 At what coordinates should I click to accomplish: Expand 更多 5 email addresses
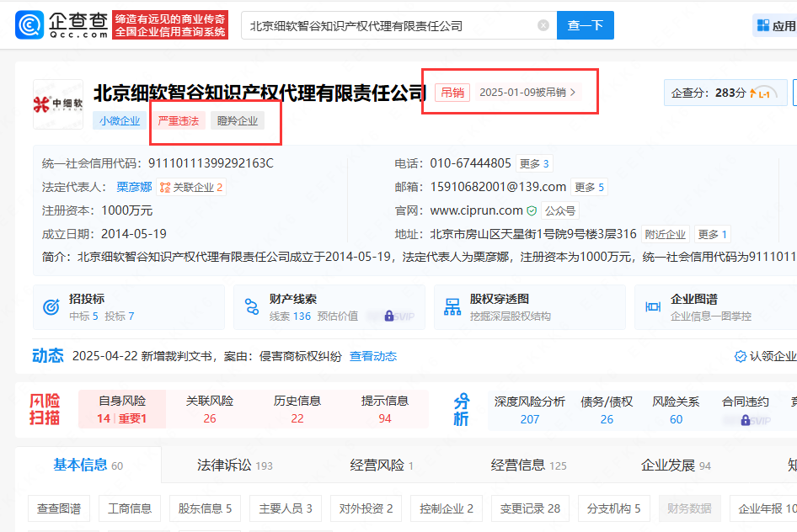[589, 187]
